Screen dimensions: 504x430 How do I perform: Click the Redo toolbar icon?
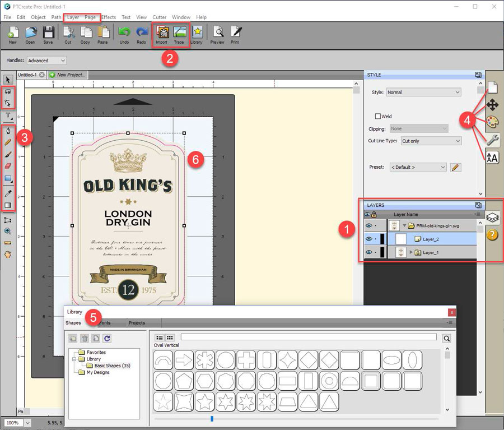click(x=142, y=35)
